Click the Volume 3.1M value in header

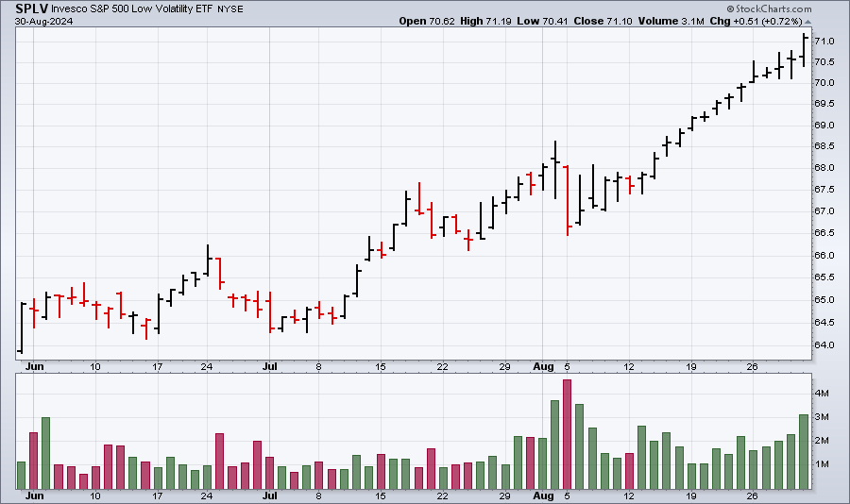671,21
